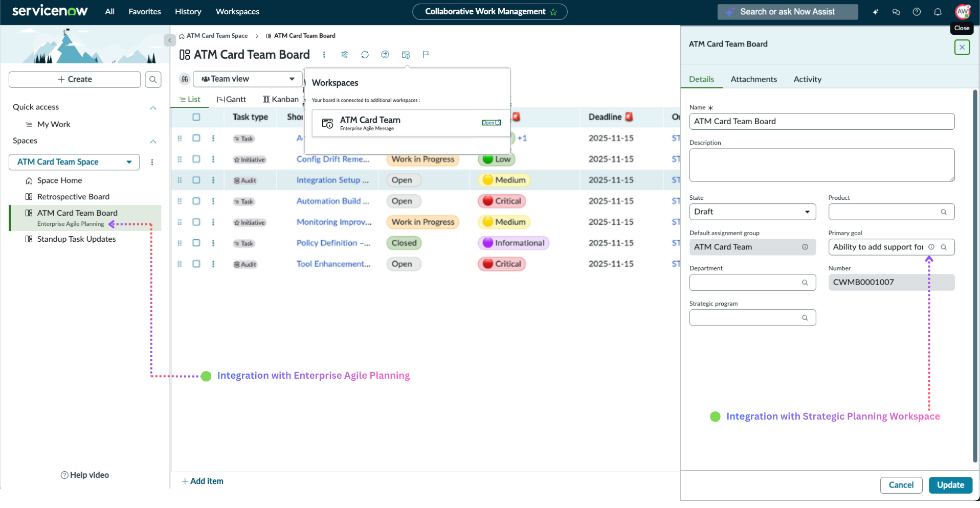Click the notifications bell icon
Viewport: 980px width, 508px height.
938,12
